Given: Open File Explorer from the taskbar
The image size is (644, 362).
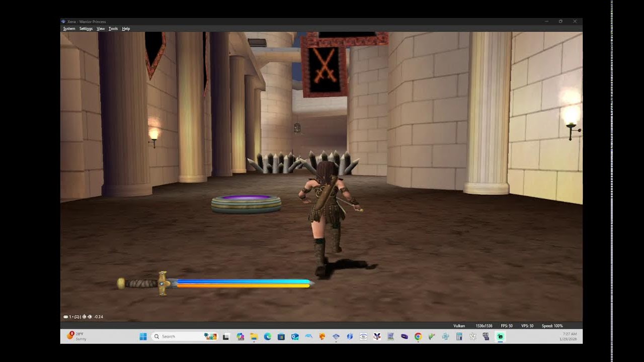Looking at the screenshot, I should click(254, 336).
